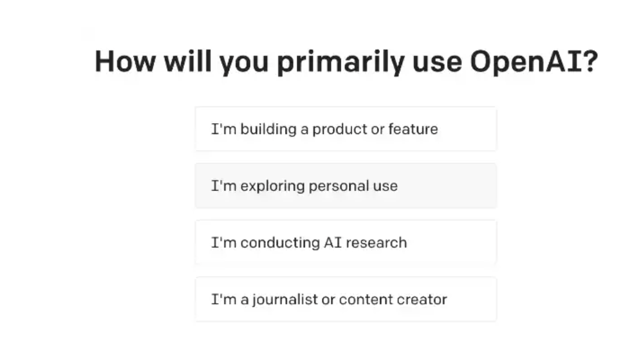Image resolution: width=644 pixels, height=364 pixels.
Task: Select the AI research usage option
Action: (345, 243)
